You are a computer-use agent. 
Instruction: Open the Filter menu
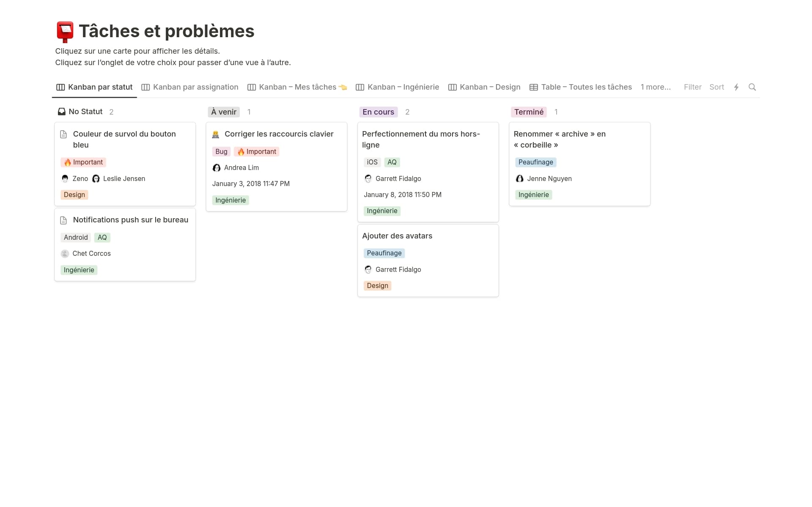tap(692, 87)
